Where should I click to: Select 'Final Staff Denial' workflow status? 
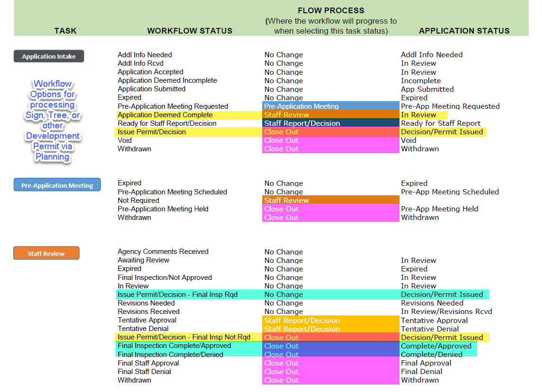click(x=144, y=372)
